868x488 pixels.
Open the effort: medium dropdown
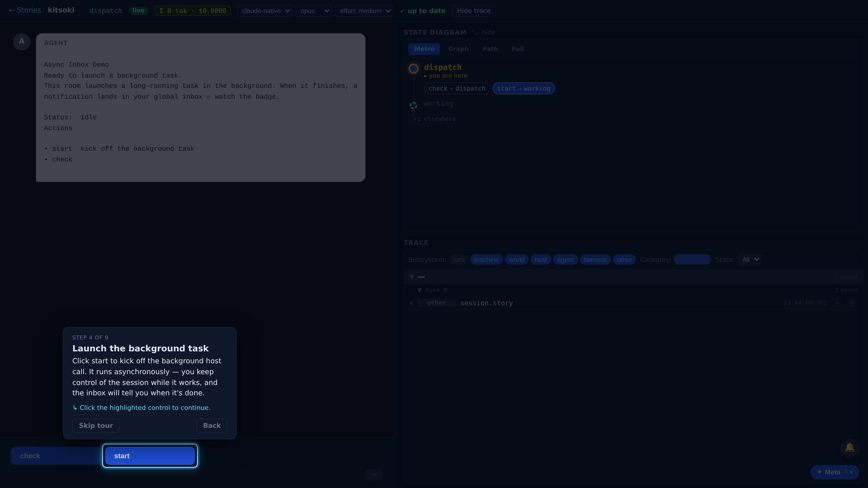coord(364,11)
